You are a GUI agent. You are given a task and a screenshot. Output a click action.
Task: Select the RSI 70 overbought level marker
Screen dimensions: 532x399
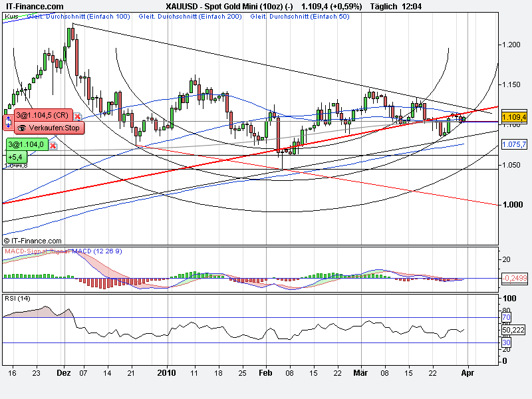[x=506, y=318]
